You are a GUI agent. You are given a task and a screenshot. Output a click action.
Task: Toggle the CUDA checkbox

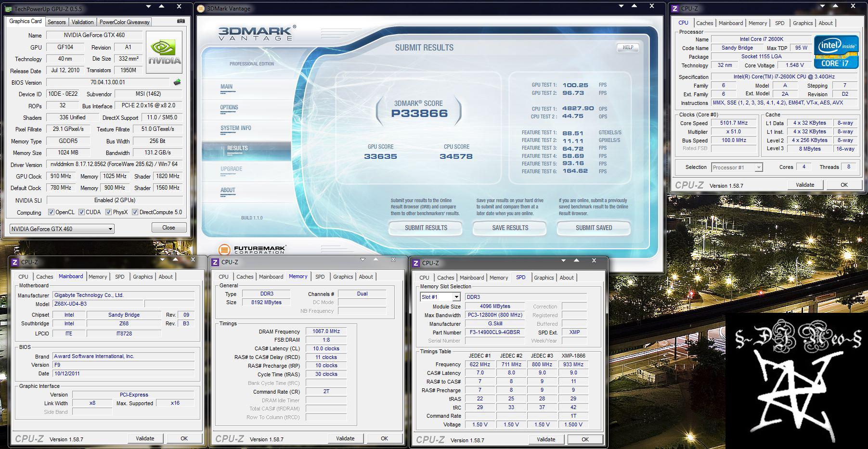click(81, 212)
